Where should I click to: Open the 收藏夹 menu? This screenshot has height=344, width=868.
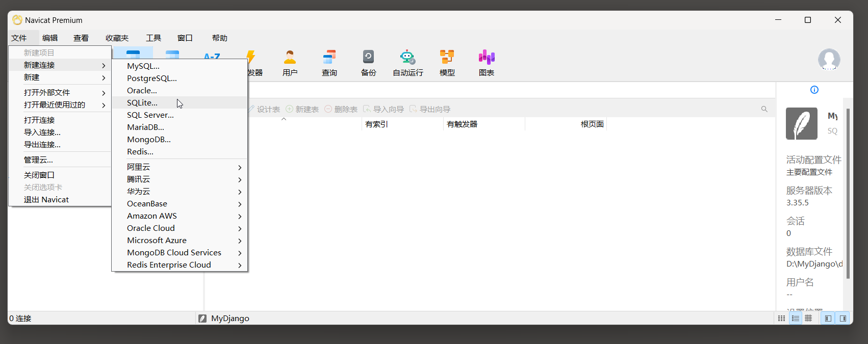coord(117,38)
